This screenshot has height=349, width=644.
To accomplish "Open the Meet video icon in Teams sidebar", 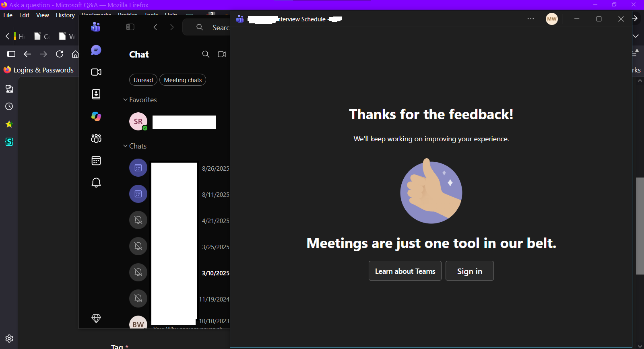I will pyautogui.click(x=96, y=72).
